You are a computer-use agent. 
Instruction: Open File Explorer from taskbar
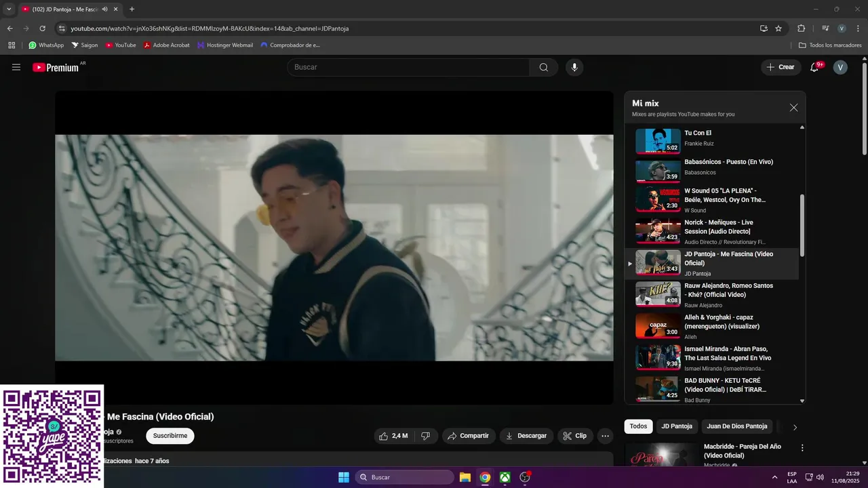[465, 477]
